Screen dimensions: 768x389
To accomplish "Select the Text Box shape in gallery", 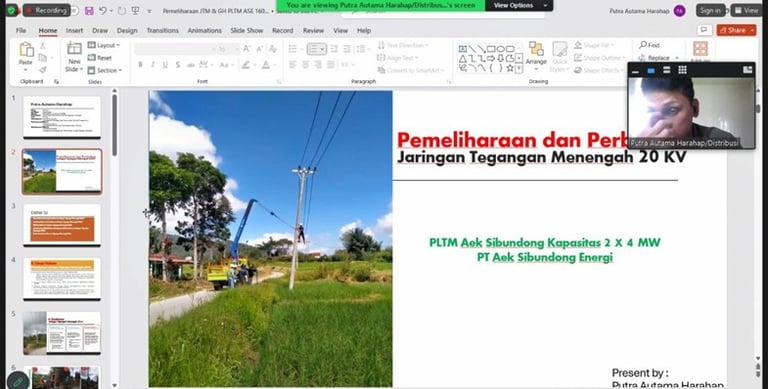I will point(462,49).
